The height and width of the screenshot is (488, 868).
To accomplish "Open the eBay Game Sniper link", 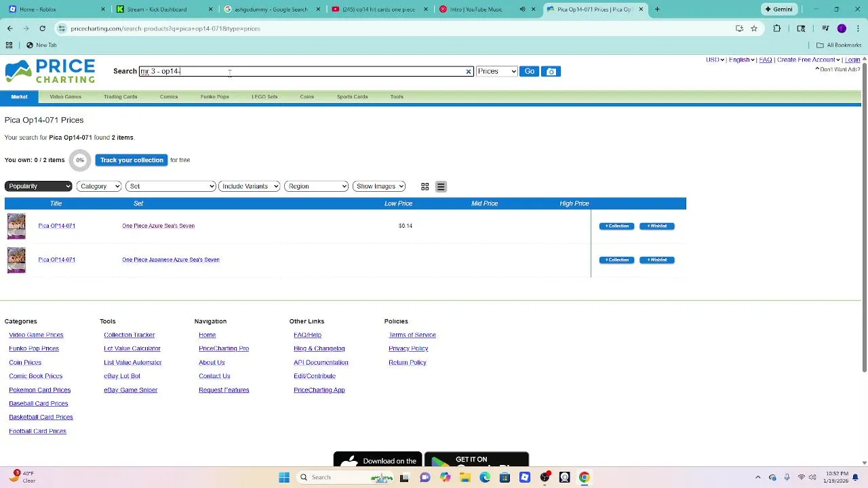I will [130, 390].
